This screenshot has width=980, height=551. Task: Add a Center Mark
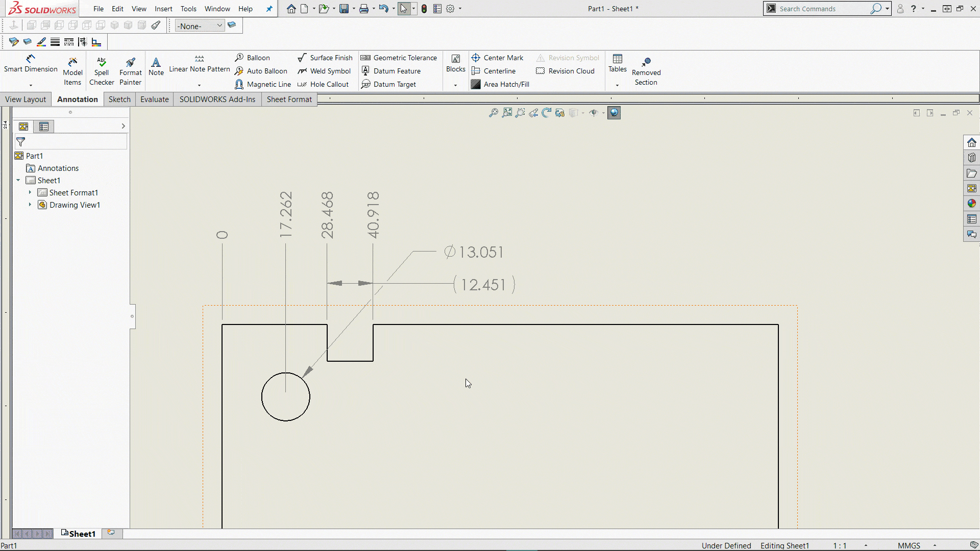point(497,58)
